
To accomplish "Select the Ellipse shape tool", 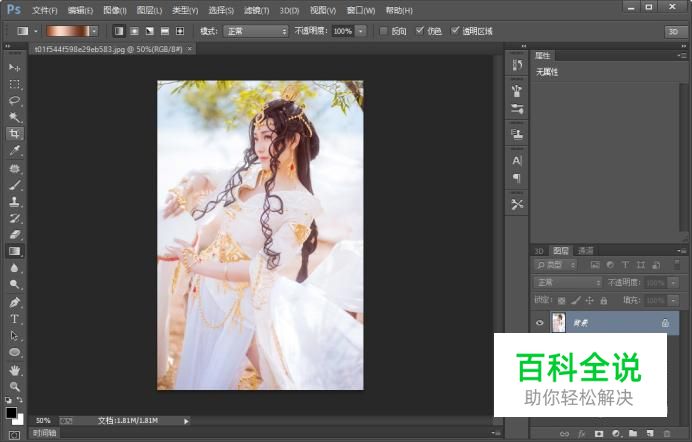I will pos(15,352).
